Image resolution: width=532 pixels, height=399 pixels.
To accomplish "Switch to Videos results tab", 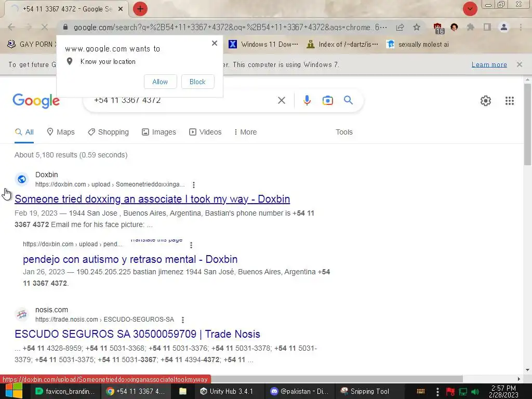I will [205, 132].
